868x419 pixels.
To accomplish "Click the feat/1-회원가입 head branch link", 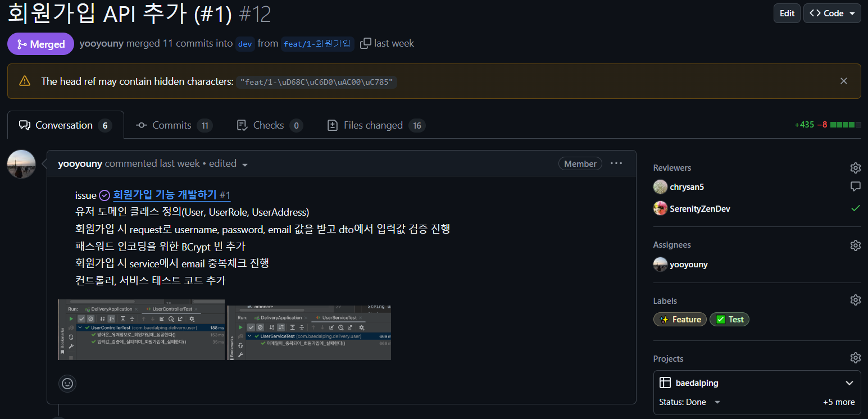I will coord(317,44).
